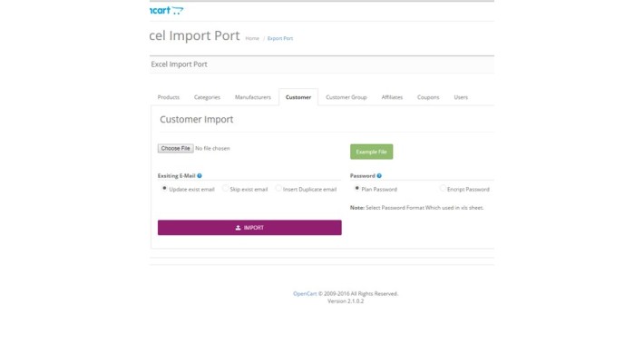Select the Skip exist email option
644x345 pixels.
225,188
